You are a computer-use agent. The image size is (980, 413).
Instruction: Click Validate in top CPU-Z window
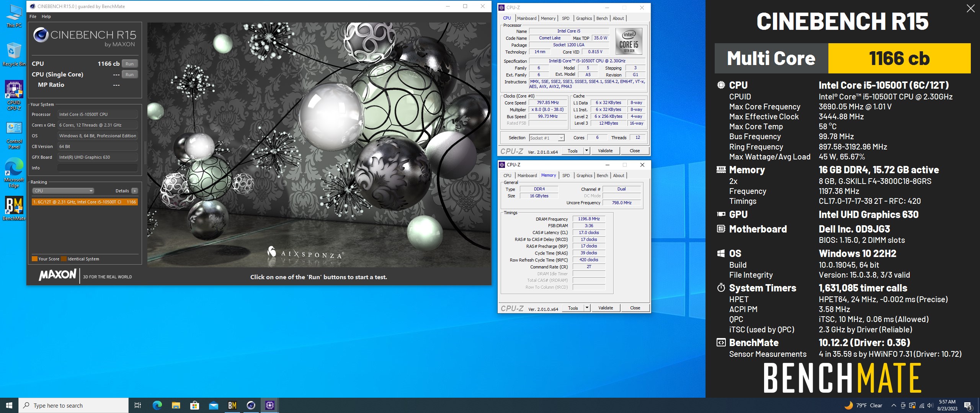(605, 151)
